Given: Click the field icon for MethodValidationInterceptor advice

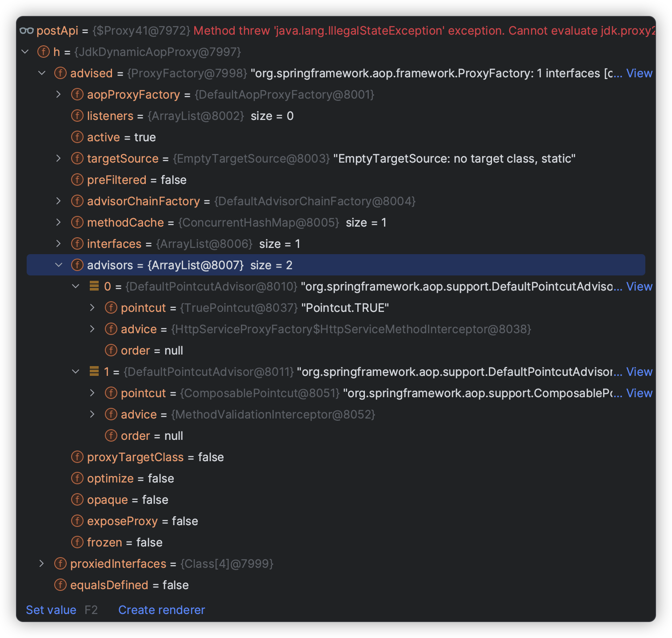Looking at the screenshot, I should (111, 415).
